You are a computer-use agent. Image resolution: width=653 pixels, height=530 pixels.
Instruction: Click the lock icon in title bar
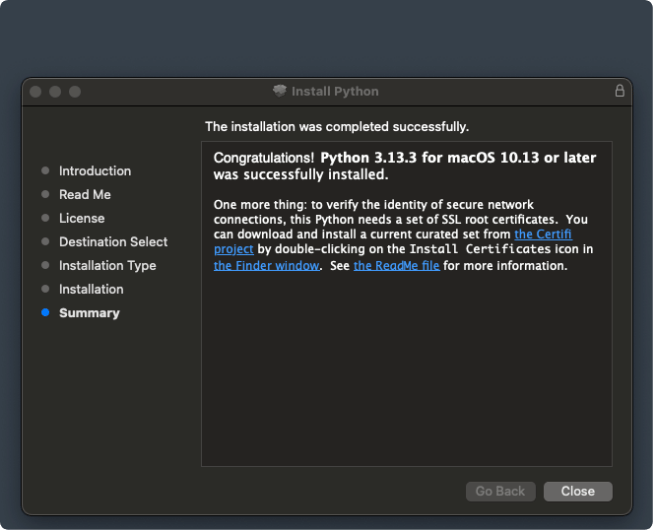click(619, 91)
